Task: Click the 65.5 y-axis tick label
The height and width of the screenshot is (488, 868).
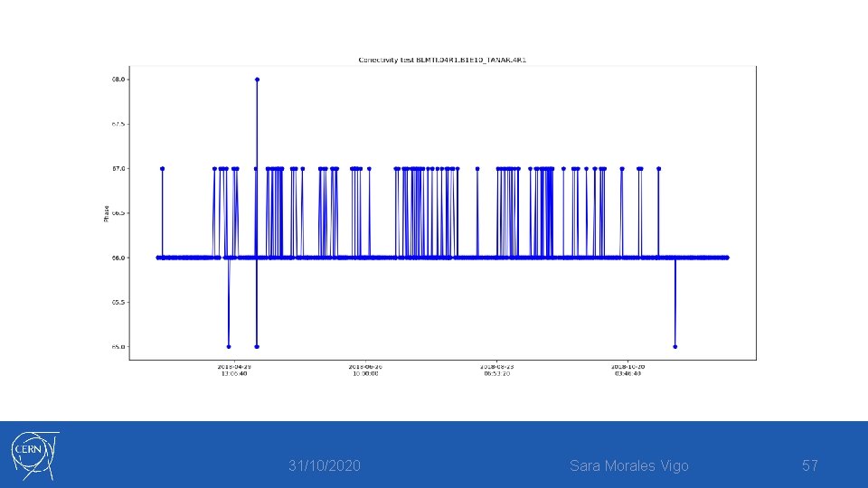Action: [x=118, y=303]
